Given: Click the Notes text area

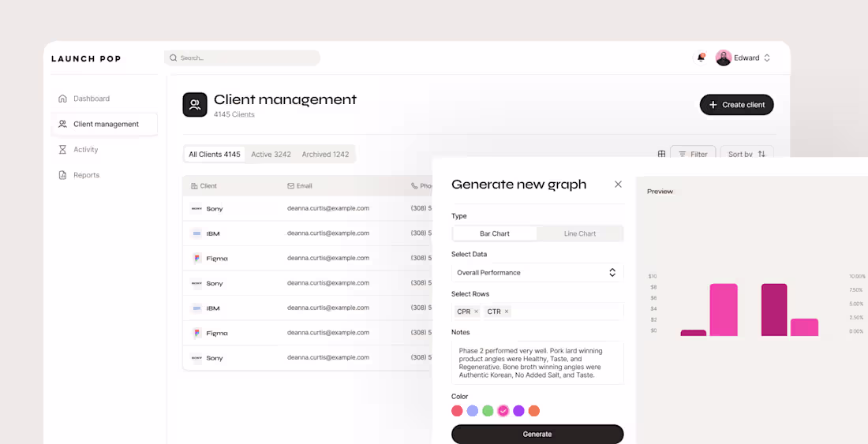Looking at the screenshot, I should [x=537, y=363].
